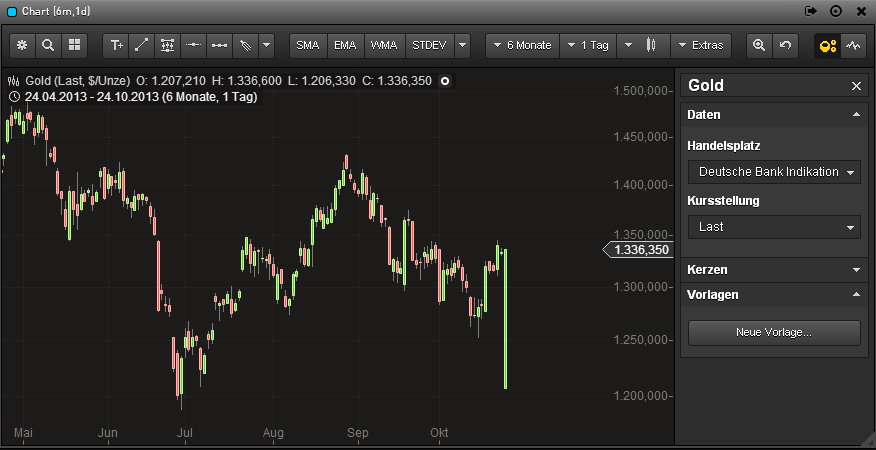The height and width of the screenshot is (450, 876).
Task: Click the Neue Vorlage... button
Action: pyautogui.click(x=774, y=332)
